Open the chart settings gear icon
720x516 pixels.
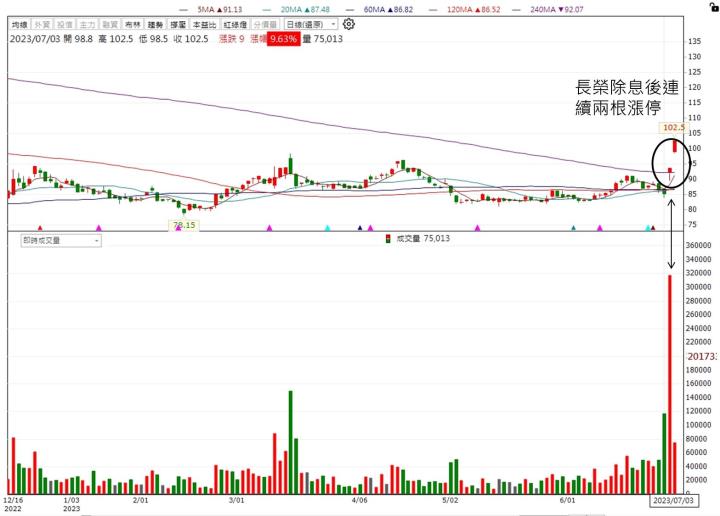click(x=348, y=23)
